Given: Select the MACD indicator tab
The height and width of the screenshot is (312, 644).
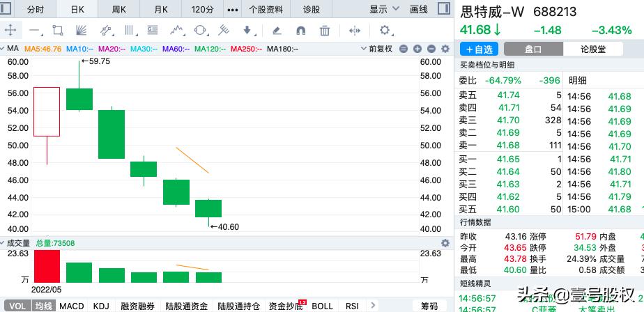Looking at the screenshot, I should tap(72, 306).
